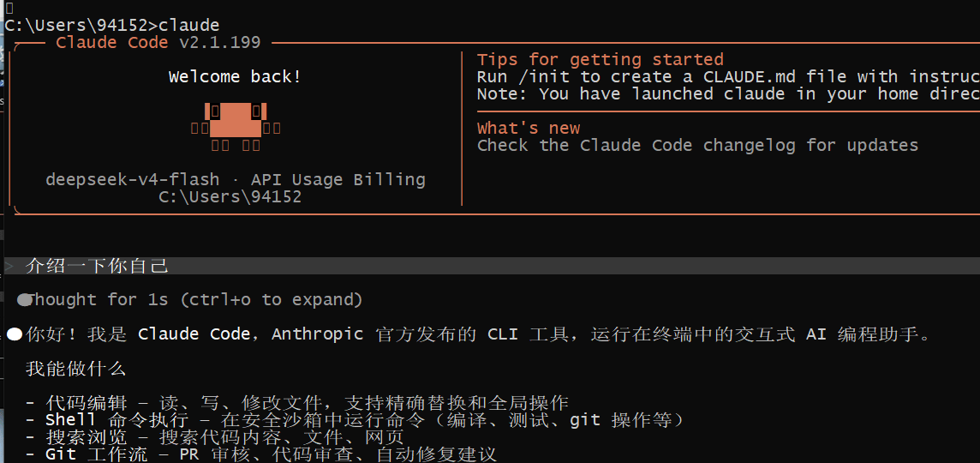Image resolution: width=980 pixels, height=463 pixels.
Task: Focus the input line containing 介绍一下你自己
Action: (492, 266)
